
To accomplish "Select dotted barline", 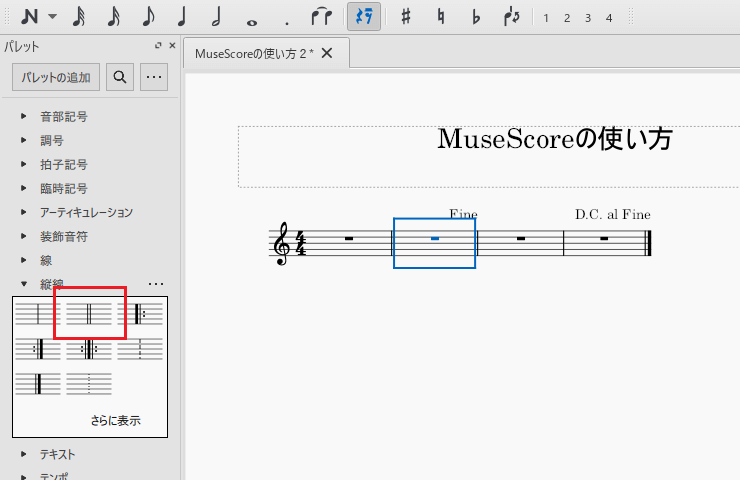I will (89, 384).
